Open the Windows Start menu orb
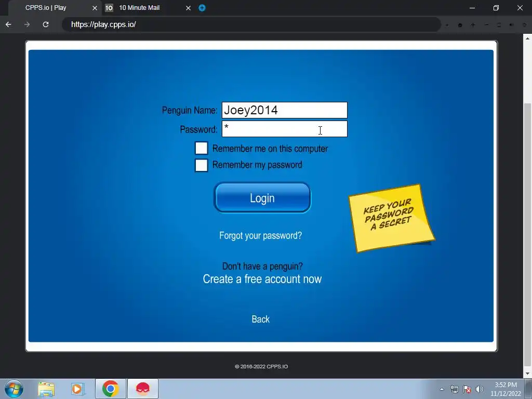Image resolution: width=532 pixels, height=399 pixels. click(x=14, y=389)
